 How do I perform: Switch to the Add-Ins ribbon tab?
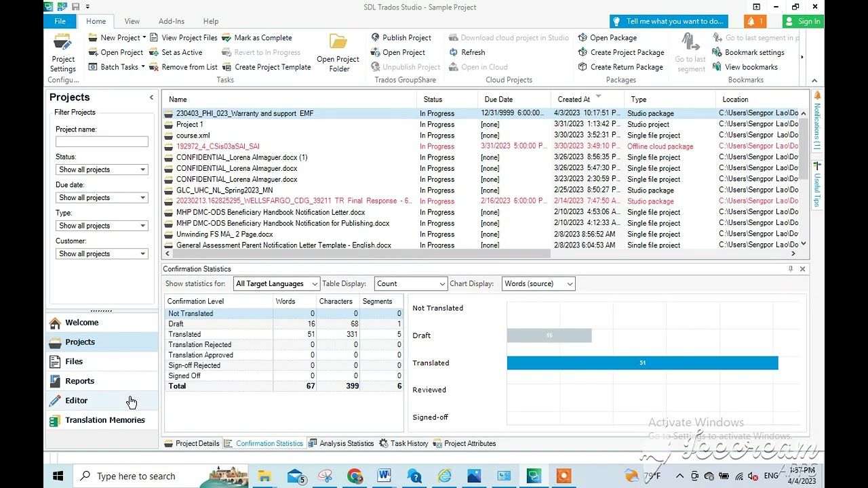click(171, 22)
